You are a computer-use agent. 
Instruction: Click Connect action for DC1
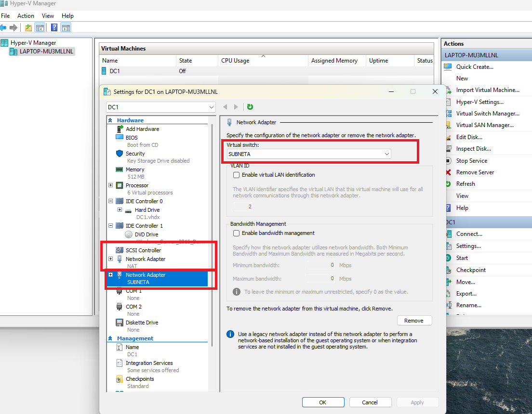(x=469, y=234)
